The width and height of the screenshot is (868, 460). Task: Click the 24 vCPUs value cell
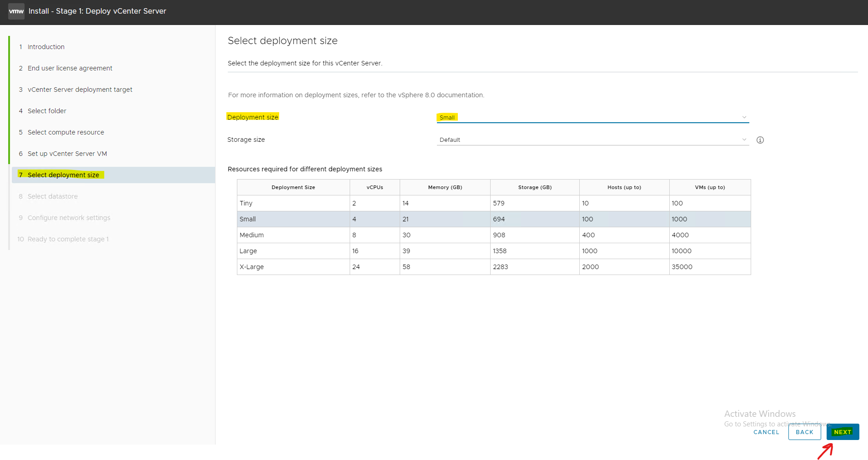[x=375, y=267]
